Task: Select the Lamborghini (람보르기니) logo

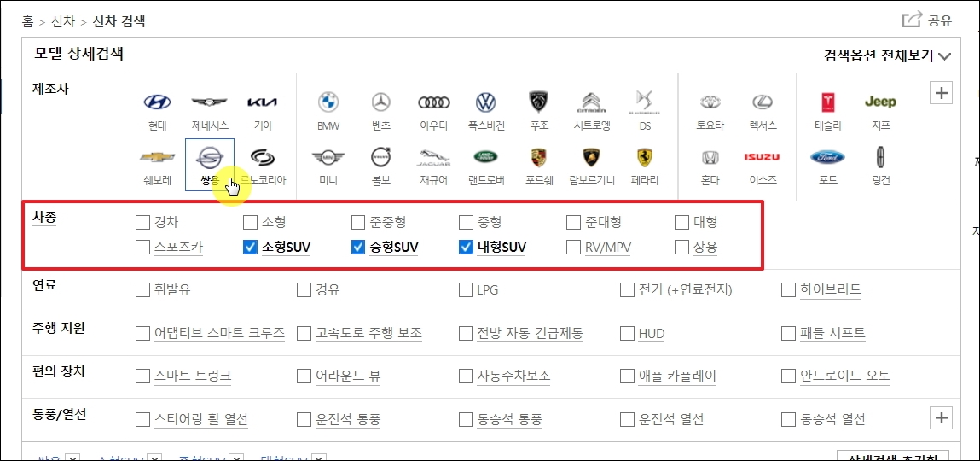Action: [x=590, y=157]
